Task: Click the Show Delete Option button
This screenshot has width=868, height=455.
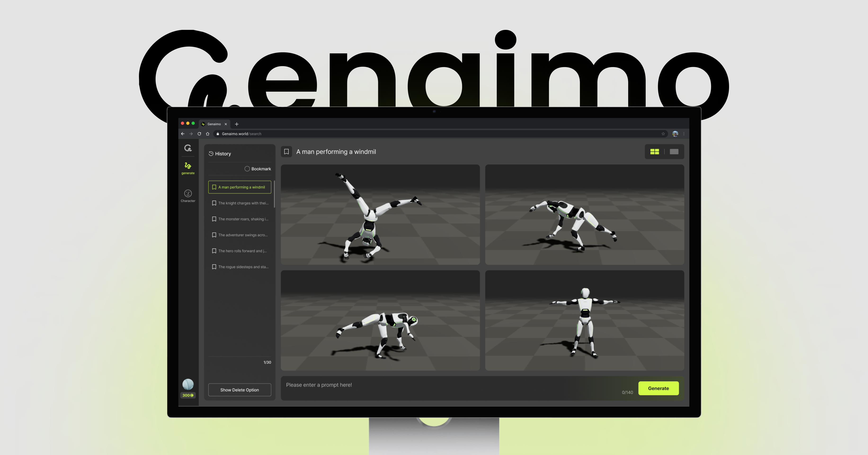Action: click(x=239, y=390)
